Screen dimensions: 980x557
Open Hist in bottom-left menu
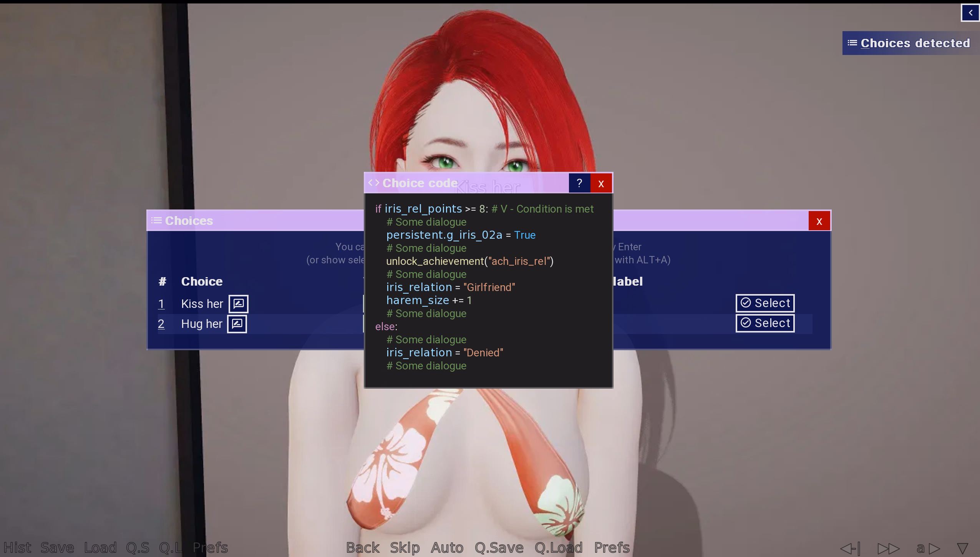(18, 547)
